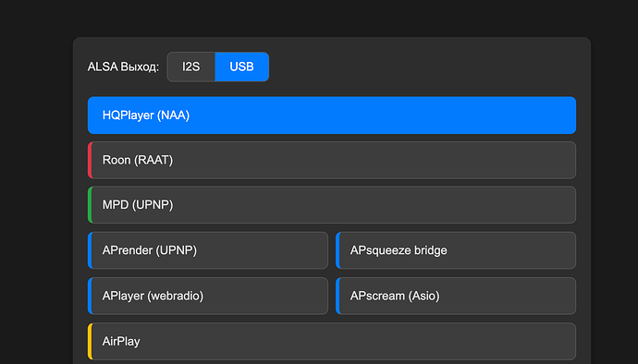638x364 pixels.
Task: Enable APsqueeze bridge
Action: (x=456, y=250)
